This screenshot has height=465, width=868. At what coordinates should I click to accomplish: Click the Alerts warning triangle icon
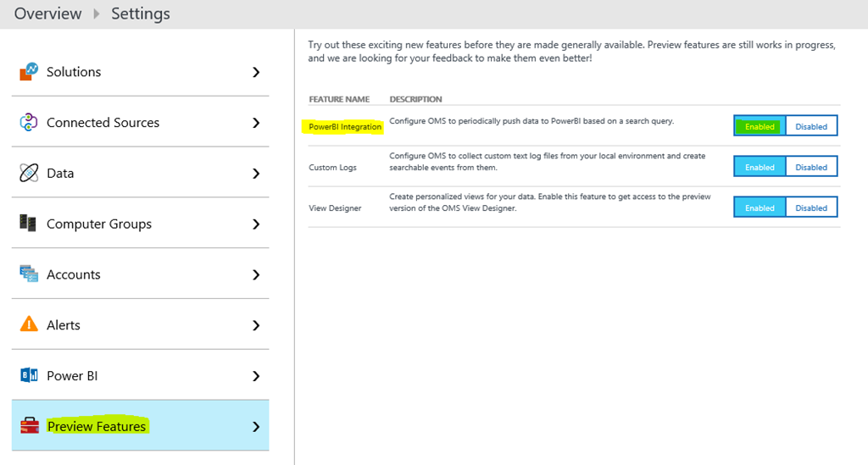point(29,324)
